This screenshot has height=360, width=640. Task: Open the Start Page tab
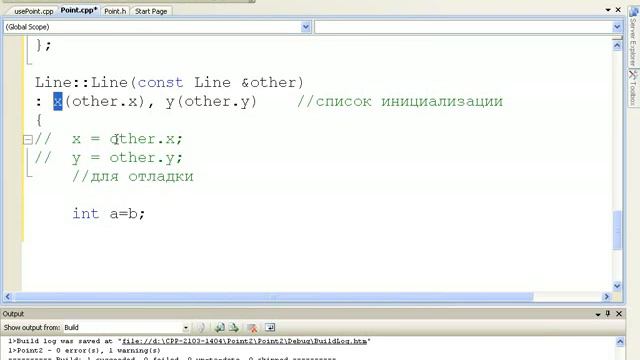click(x=151, y=11)
